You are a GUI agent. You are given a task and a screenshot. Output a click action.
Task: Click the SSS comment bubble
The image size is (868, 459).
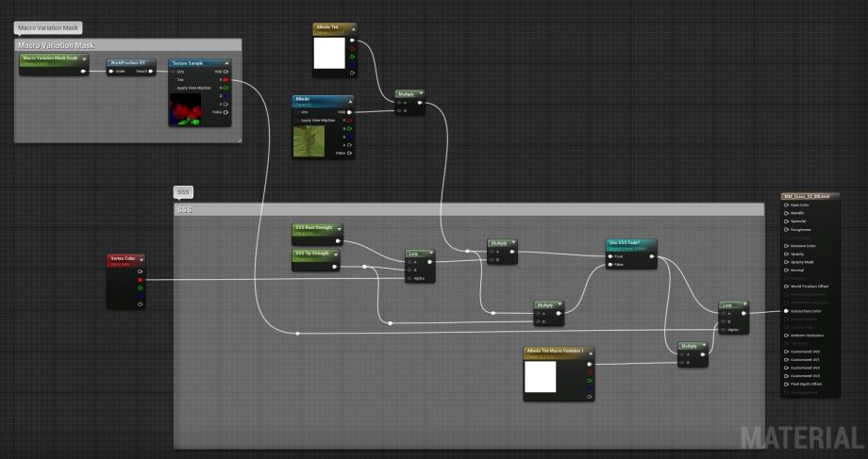point(183,192)
